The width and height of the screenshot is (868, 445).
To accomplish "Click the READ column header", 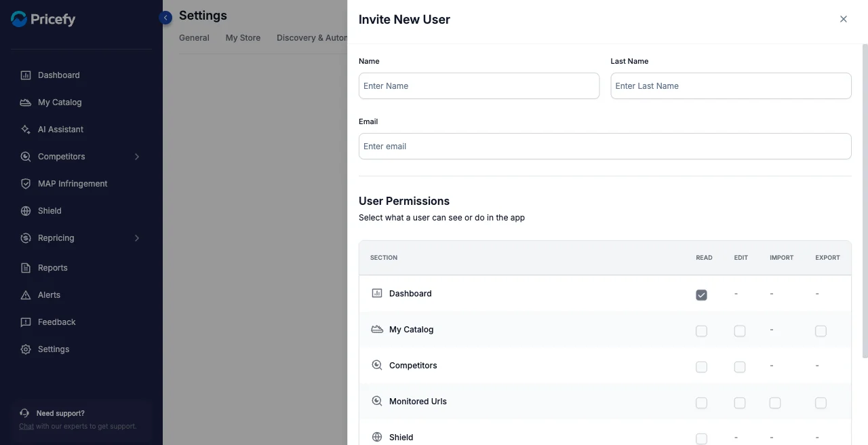I will pos(704,258).
